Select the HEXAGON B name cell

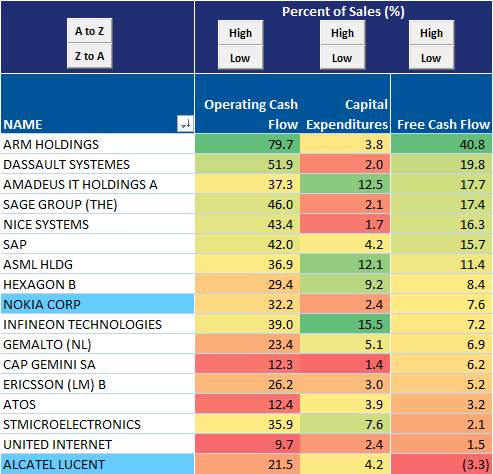(x=97, y=284)
